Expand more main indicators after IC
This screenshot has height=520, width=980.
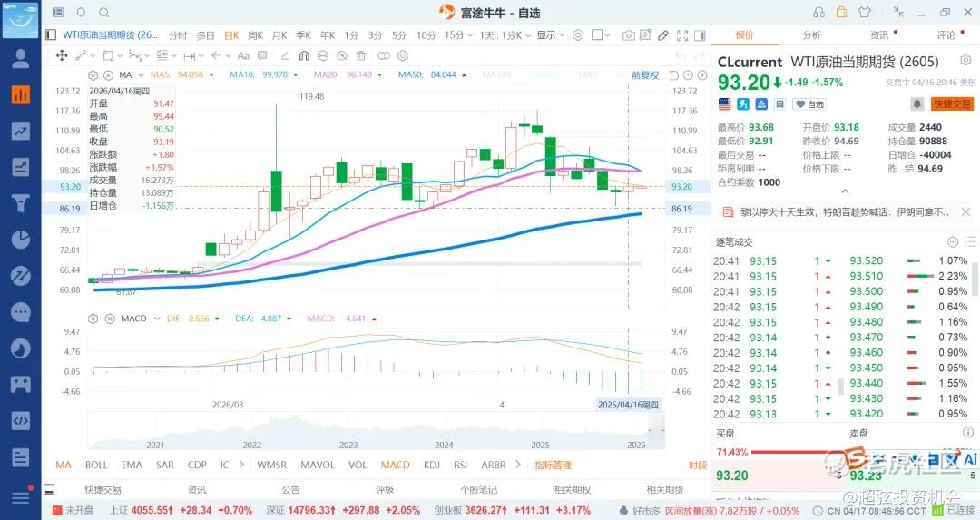click(x=241, y=465)
